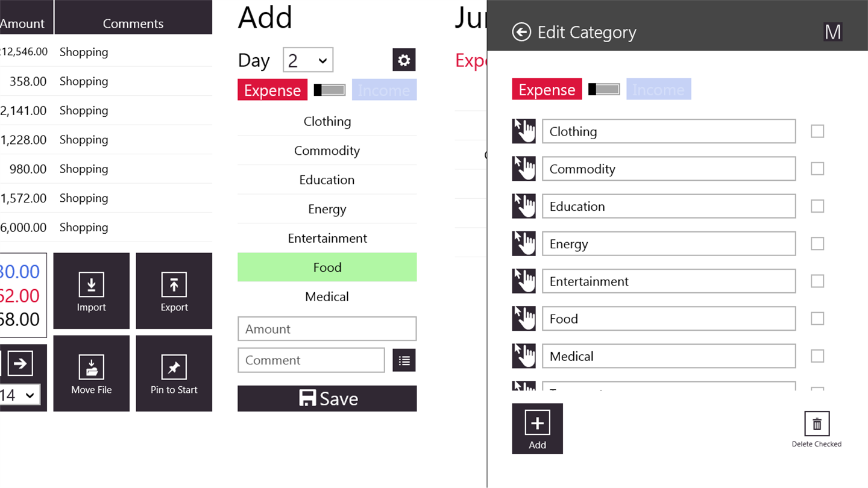The height and width of the screenshot is (488, 868).
Task: Go back from Edit Category panel
Action: click(521, 32)
